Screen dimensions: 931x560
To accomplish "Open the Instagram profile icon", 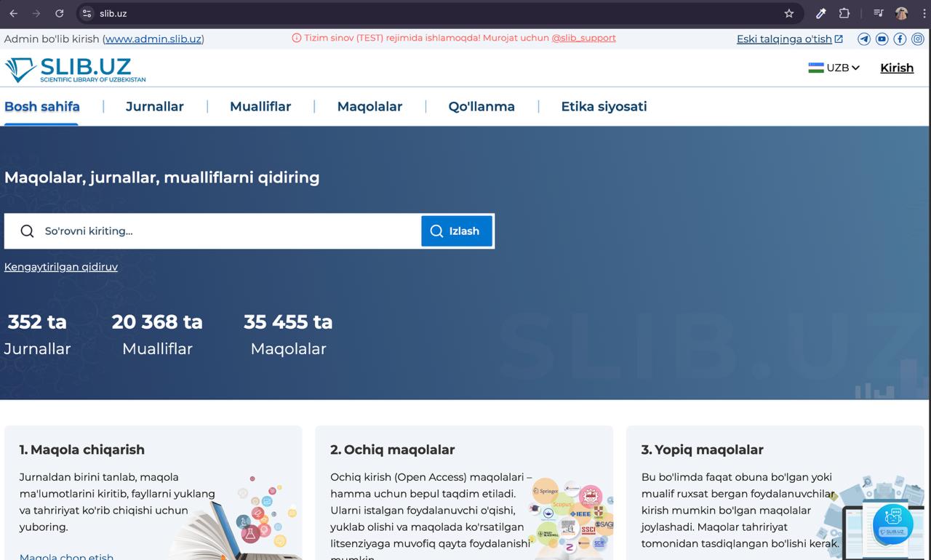I will [x=918, y=39].
